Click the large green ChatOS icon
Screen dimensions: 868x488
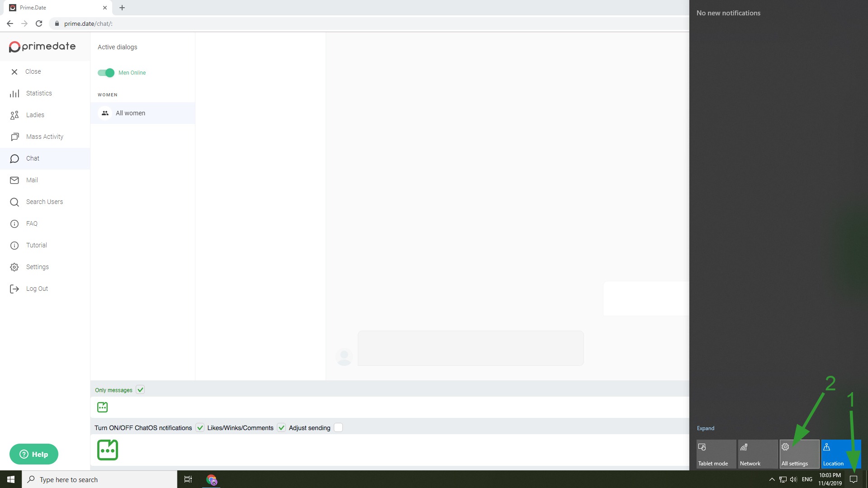pyautogui.click(x=108, y=450)
